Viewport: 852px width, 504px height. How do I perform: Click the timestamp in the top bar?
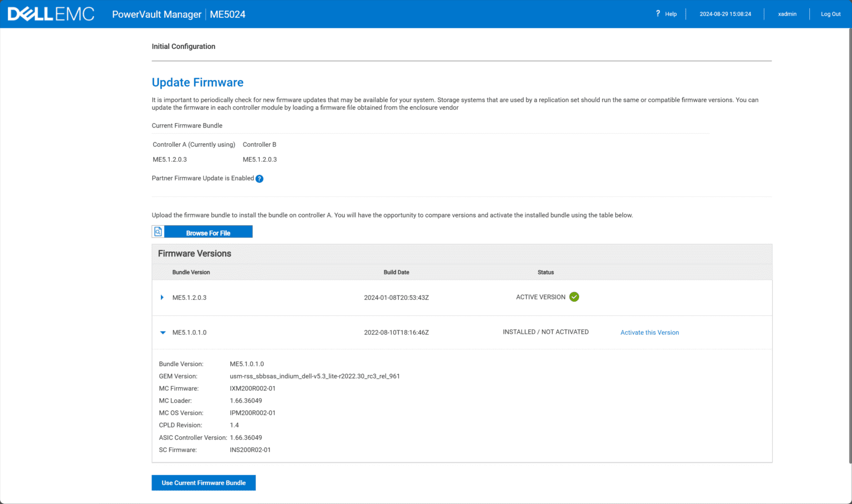tap(724, 14)
